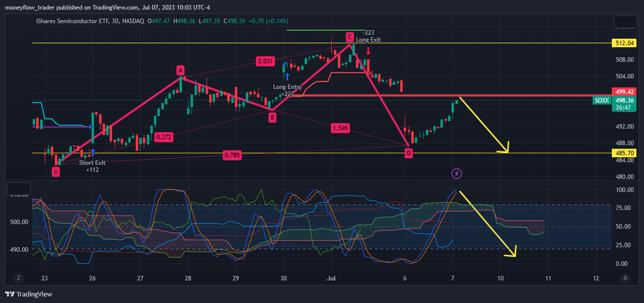Click the 498.36 current price tag
644x303 pixels.
pos(623,100)
